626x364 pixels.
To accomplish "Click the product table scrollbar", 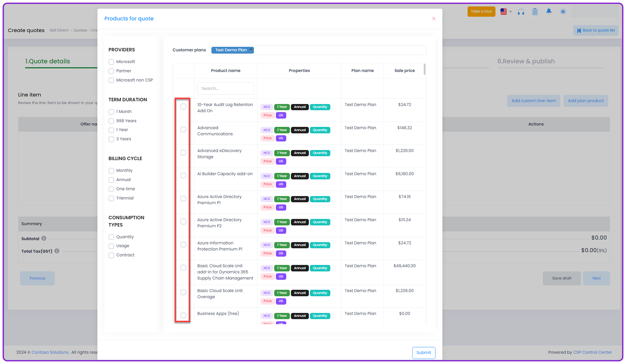I will click(424, 69).
